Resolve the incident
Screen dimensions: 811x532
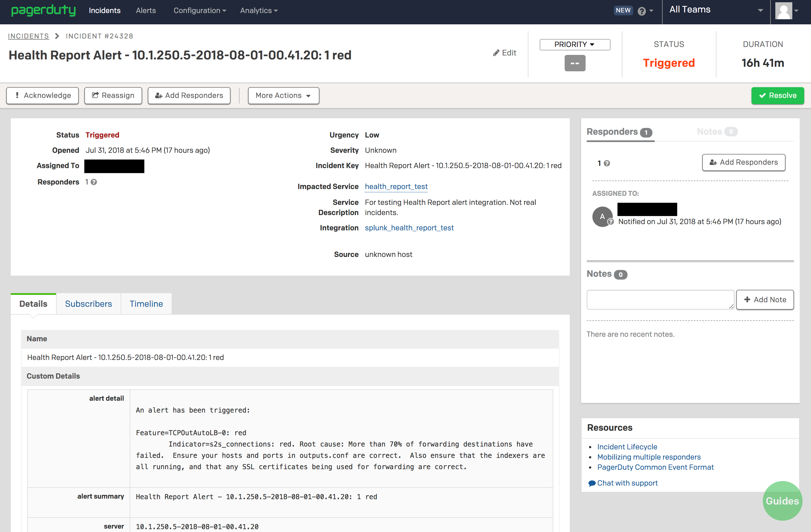coord(777,96)
